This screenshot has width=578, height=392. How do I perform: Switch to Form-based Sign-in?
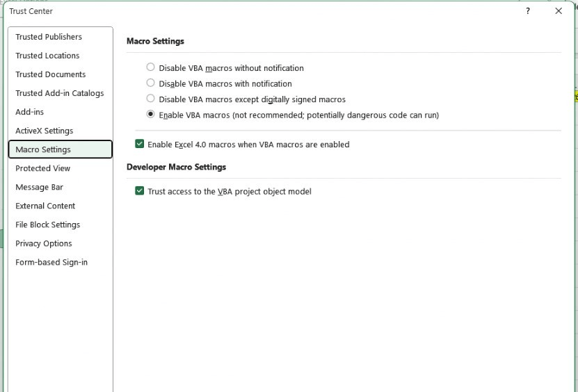61,262
